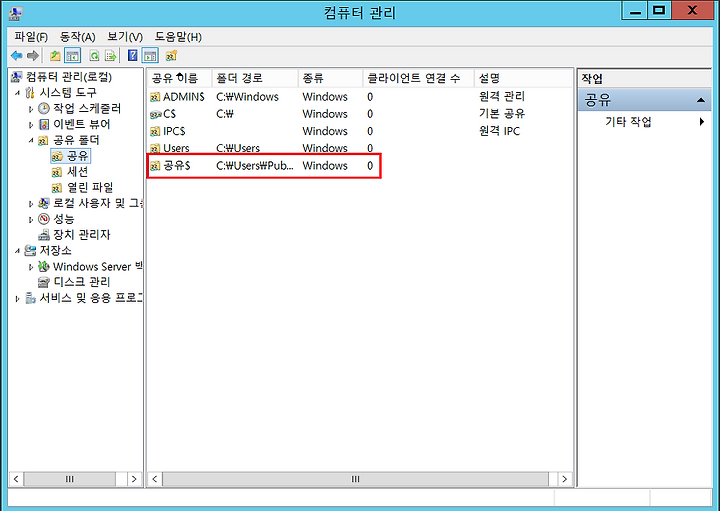Click the 디스크 관리 icon
720x511 pixels.
(x=44, y=282)
